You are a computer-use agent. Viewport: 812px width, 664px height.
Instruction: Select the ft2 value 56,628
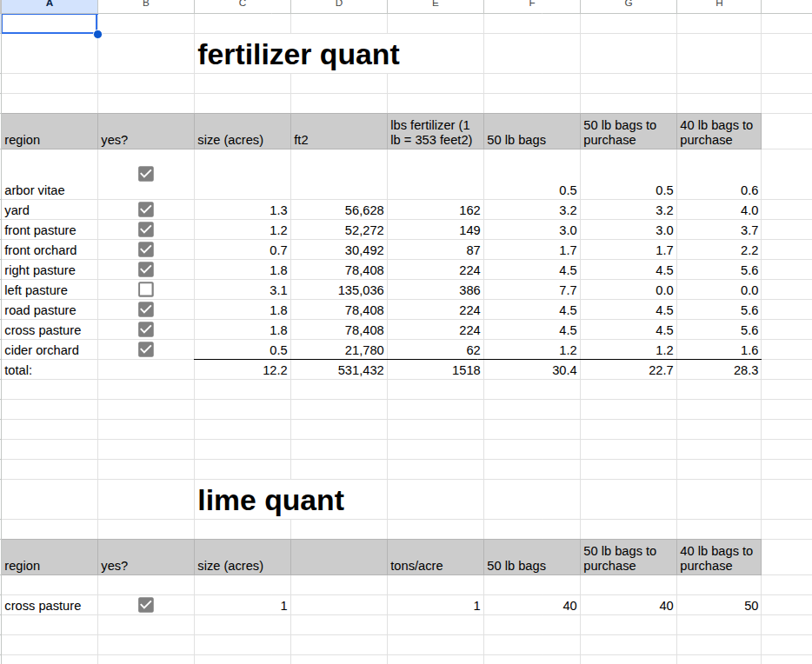click(x=339, y=210)
